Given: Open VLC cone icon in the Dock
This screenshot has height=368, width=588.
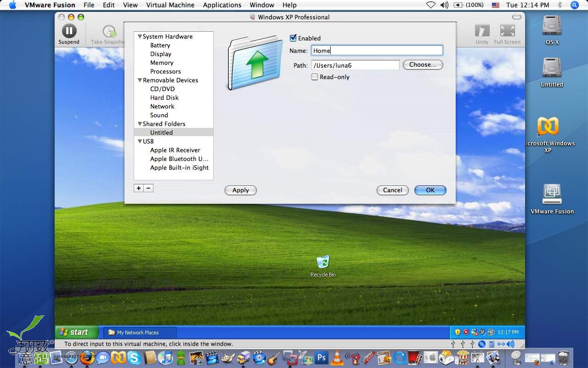Looking at the screenshot, I should point(337,357).
